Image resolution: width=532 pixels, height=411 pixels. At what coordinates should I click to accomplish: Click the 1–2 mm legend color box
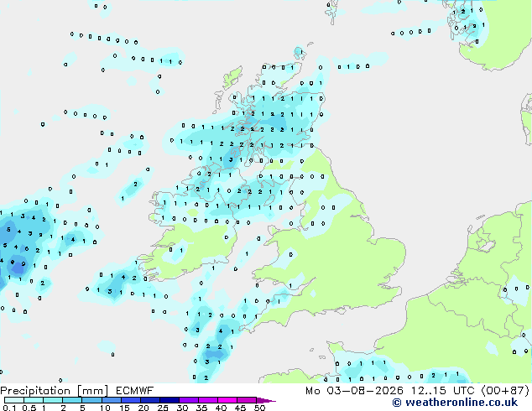coord(53,400)
